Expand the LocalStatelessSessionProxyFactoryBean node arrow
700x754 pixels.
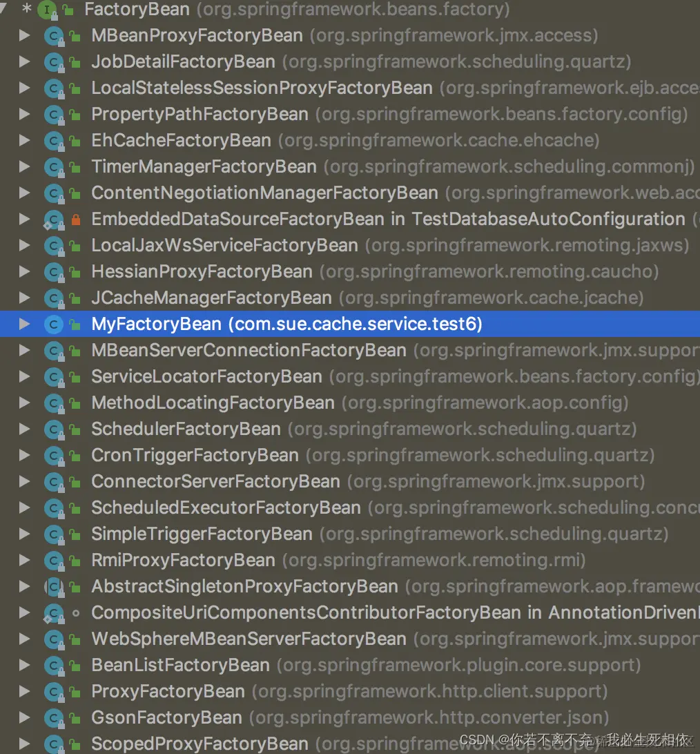point(24,88)
